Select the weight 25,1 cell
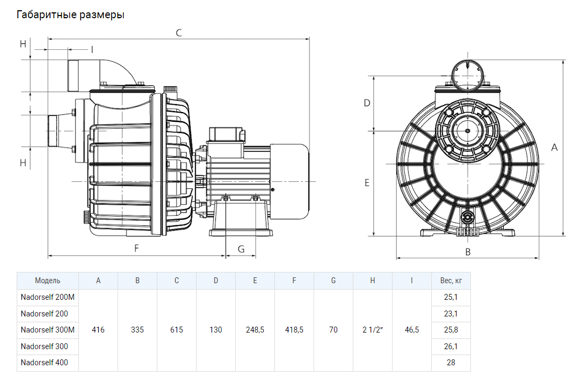Viewport: 588px width, 391px height. [451, 297]
